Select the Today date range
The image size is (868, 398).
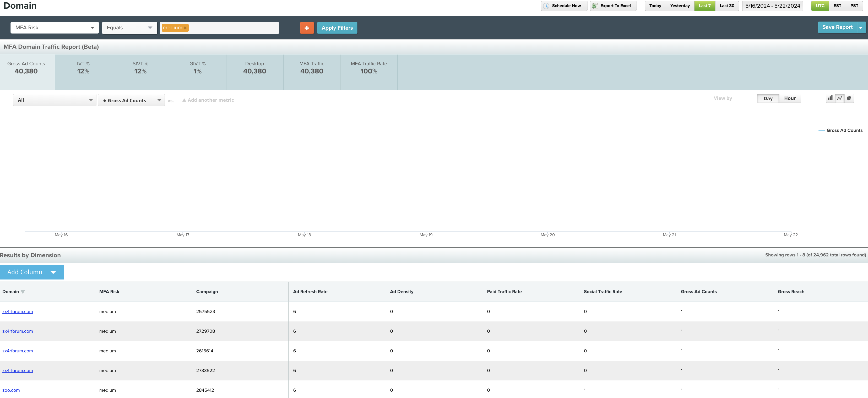click(655, 6)
